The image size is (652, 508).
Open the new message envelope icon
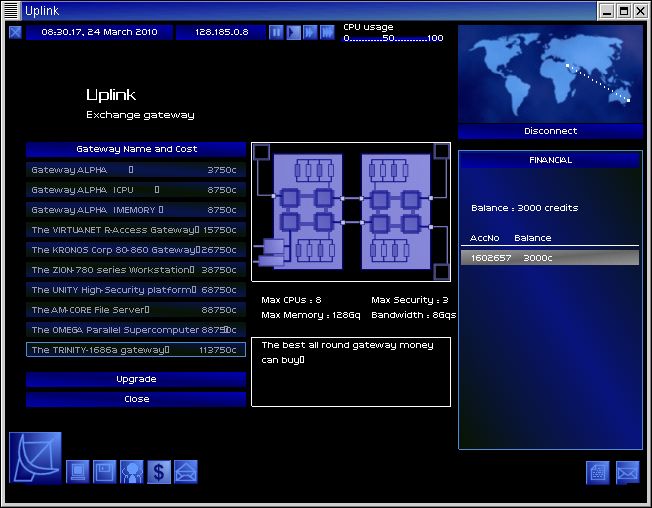[x=627, y=473]
